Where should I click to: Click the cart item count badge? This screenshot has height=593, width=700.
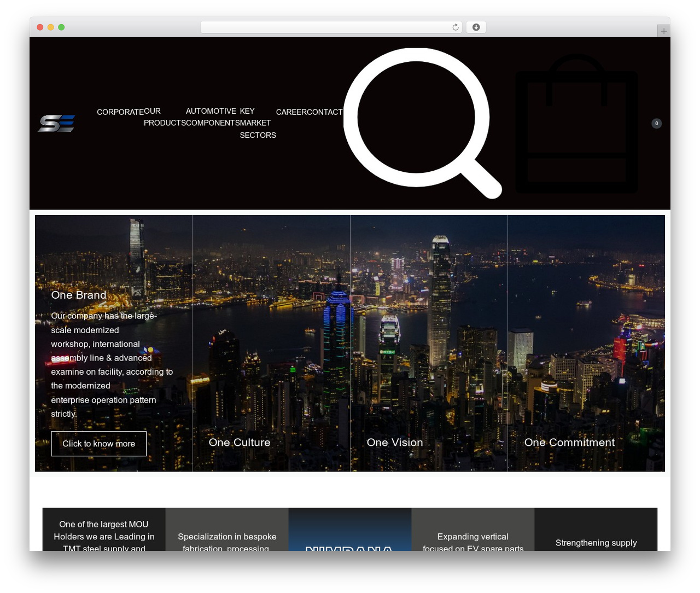(657, 123)
